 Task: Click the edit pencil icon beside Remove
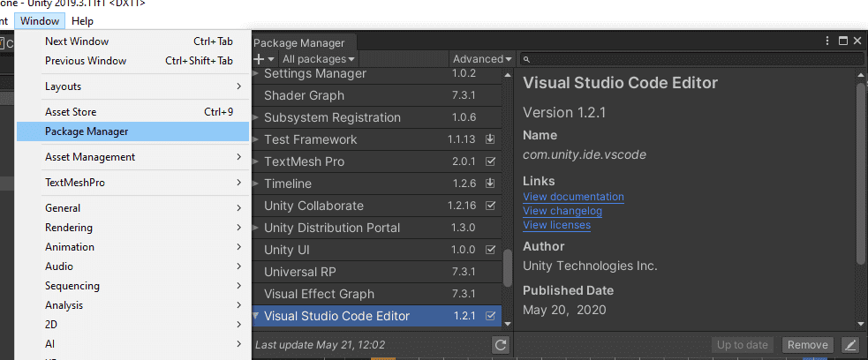[x=849, y=345]
